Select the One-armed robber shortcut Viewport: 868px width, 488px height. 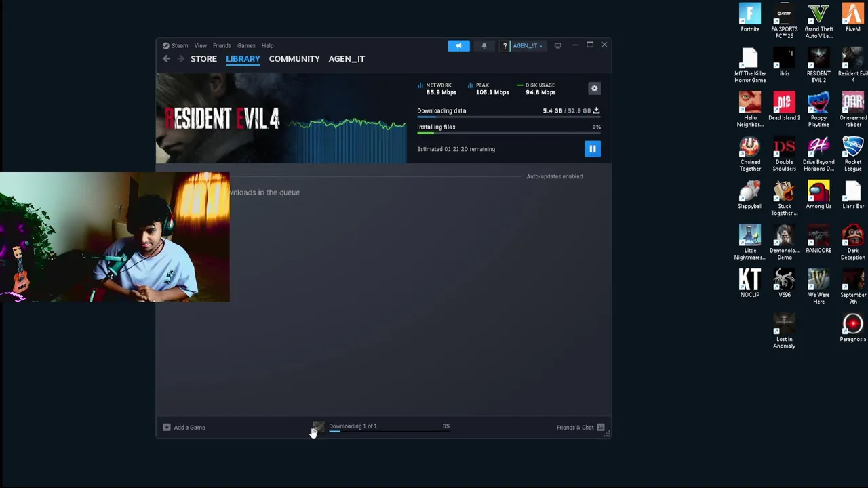pos(853,110)
